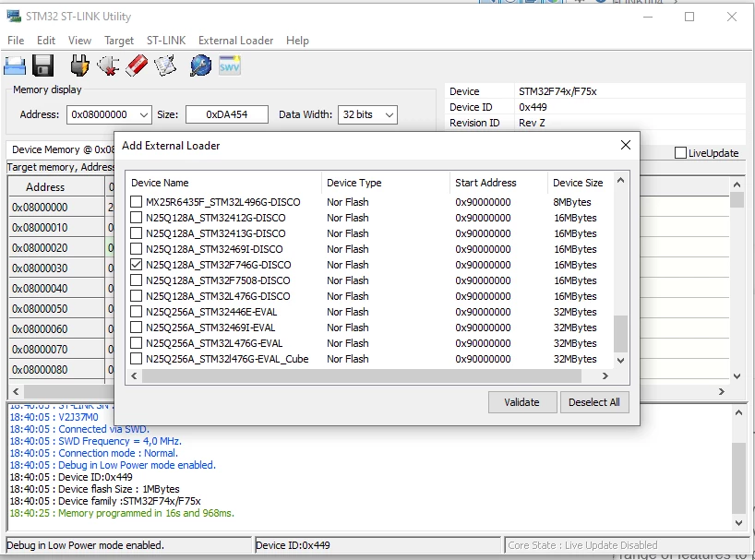
Task: Check N25Q128A_STM32469I-DISCO loader checkbox
Action: [x=137, y=249]
